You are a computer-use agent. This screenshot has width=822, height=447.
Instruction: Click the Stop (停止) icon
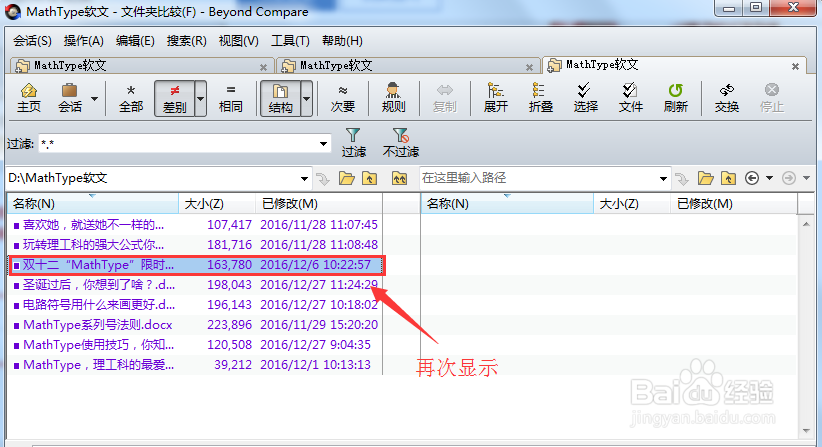[x=772, y=98]
